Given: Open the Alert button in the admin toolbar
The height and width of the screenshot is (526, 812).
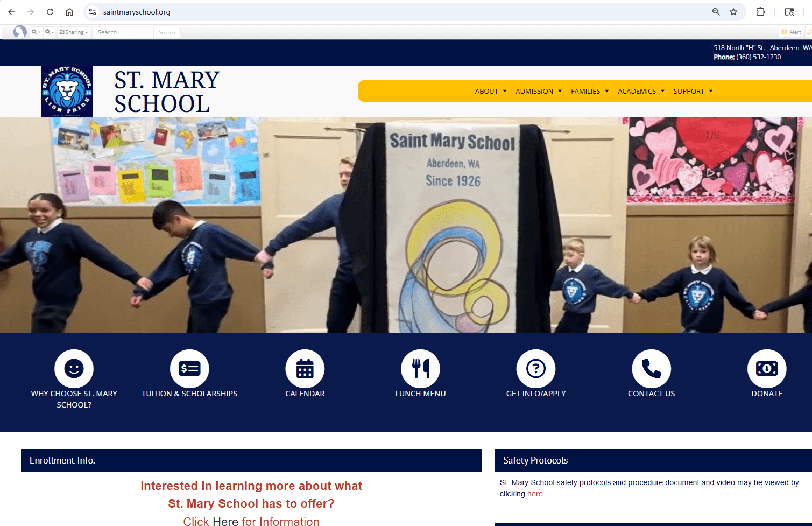Looking at the screenshot, I should point(791,32).
